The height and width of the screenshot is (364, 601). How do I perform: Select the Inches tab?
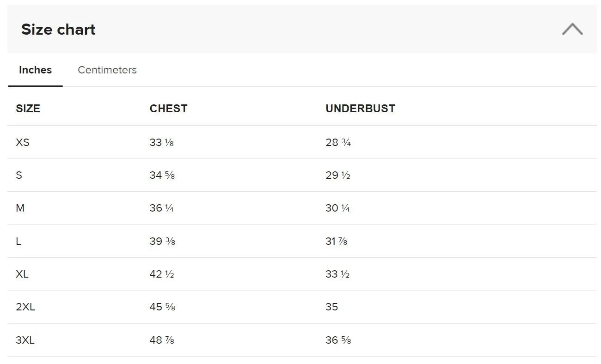click(x=35, y=70)
